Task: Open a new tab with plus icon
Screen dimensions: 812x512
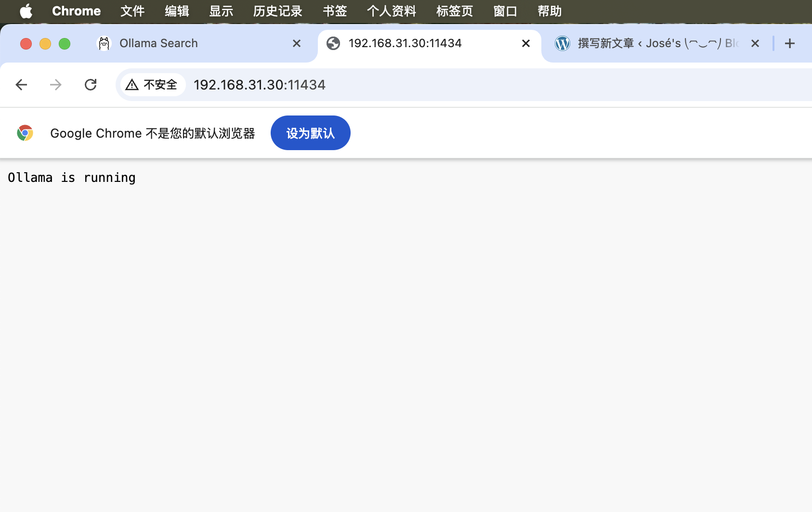Action: pyautogui.click(x=789, y=43)
